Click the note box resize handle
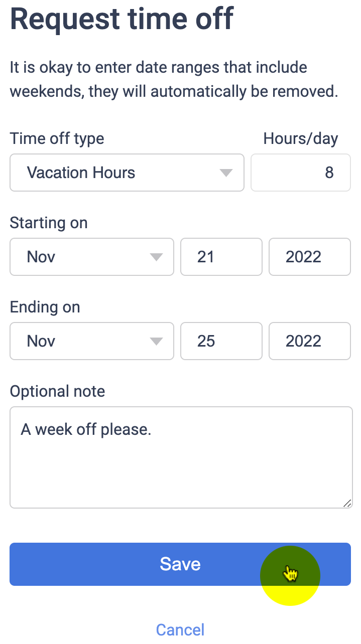 coord(347,504)
